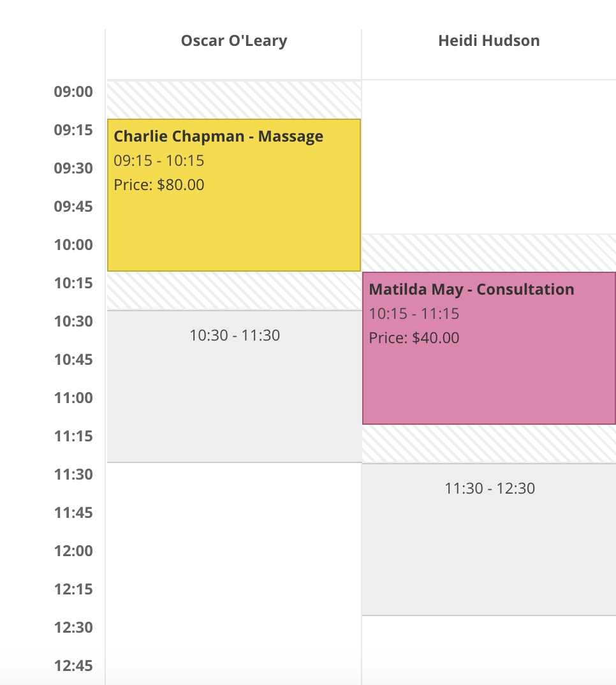Click the Oscar O'Leary column header
Viewport: 616px width, 685px height.
[x=234, y=41]
